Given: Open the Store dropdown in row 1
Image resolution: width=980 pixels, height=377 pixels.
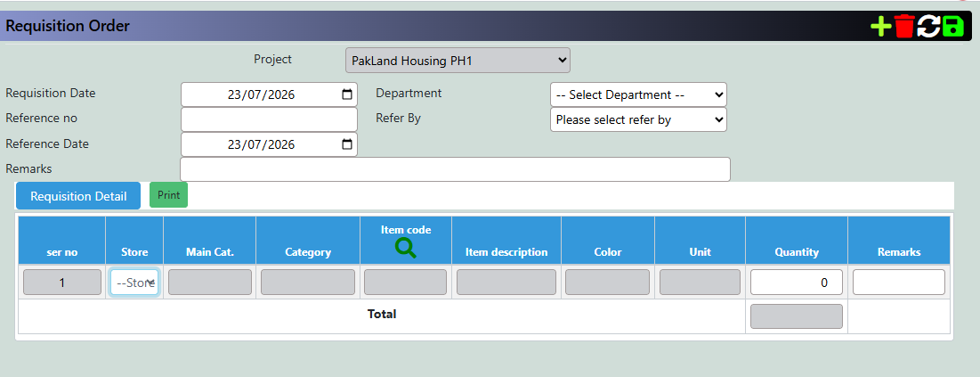Looking at the screenshot, I should pyautogui.click(x=134, y=283).
